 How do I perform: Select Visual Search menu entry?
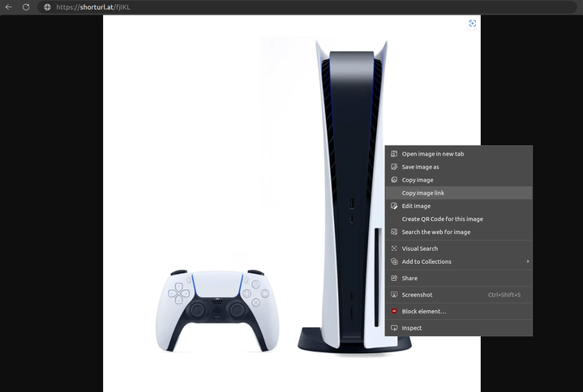point(459,249)
